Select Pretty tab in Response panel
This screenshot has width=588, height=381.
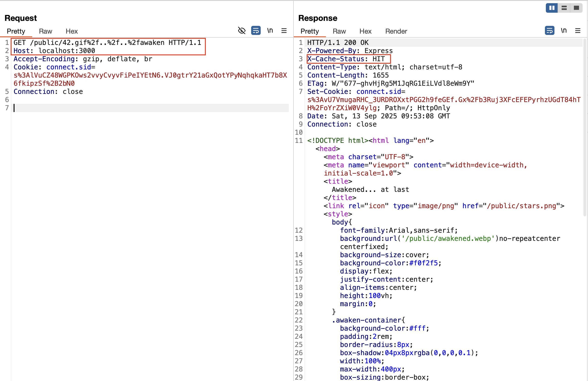pyautogui.click(x=310, y=31)
